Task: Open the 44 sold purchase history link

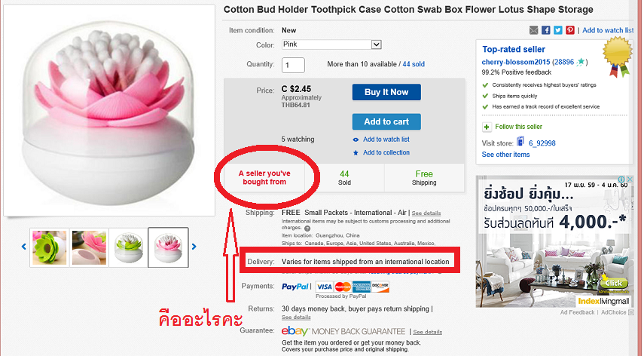Action: point(414,64)
